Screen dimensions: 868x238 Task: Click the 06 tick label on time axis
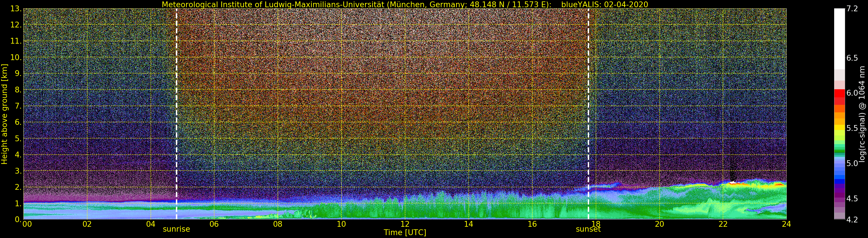pos(214,224)
